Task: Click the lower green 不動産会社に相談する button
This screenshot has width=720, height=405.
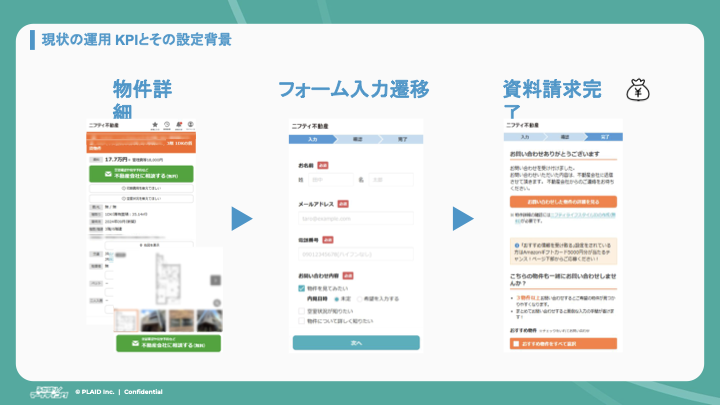Action: (x=169, y=343)
